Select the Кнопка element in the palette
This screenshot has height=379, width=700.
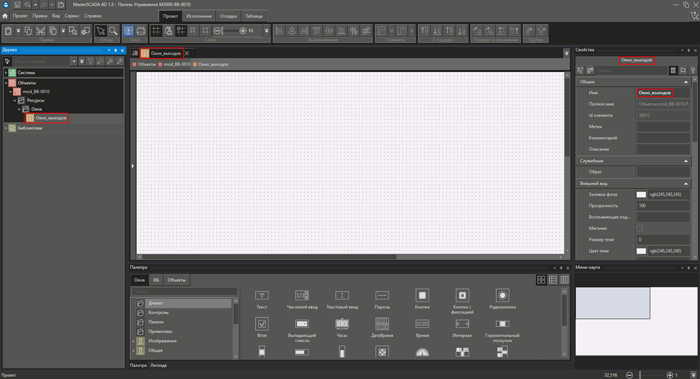[x=422, y=298]
